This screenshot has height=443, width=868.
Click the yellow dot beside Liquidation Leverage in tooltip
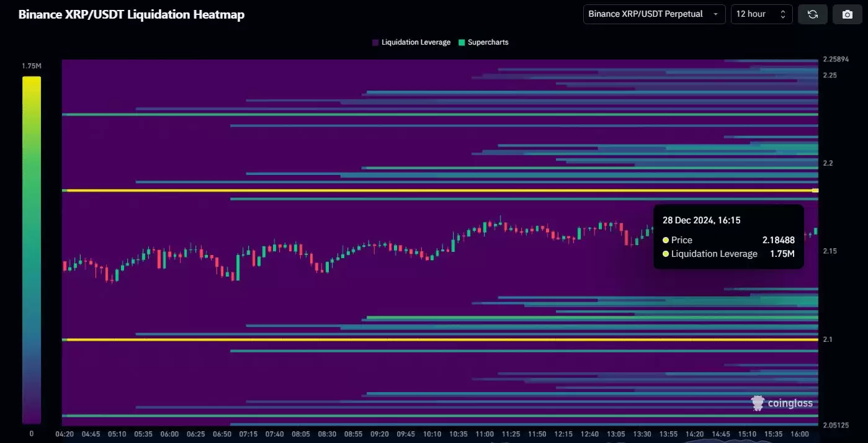tap(666, 254)
